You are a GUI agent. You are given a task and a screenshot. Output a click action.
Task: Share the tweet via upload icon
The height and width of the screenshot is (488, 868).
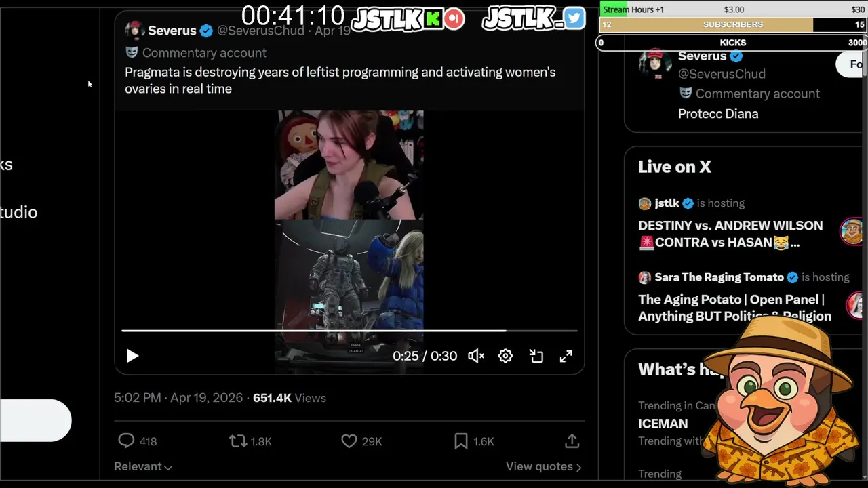[572, 441]
